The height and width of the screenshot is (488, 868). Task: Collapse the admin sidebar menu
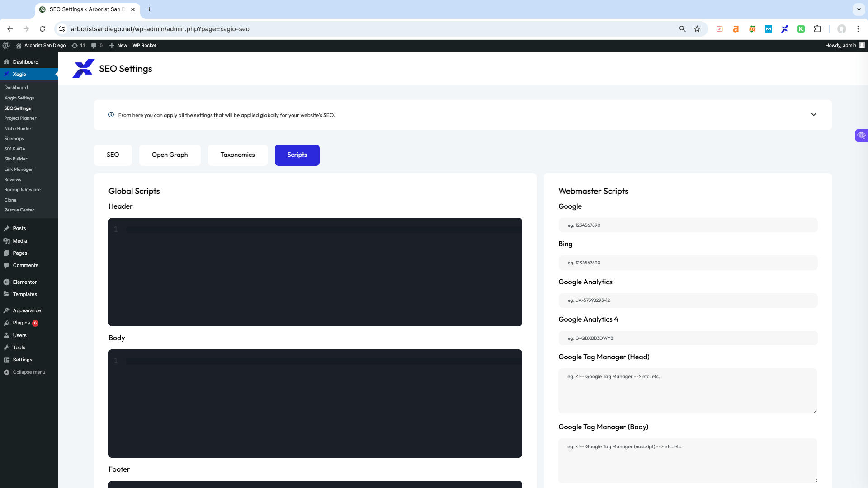(28, 372)
